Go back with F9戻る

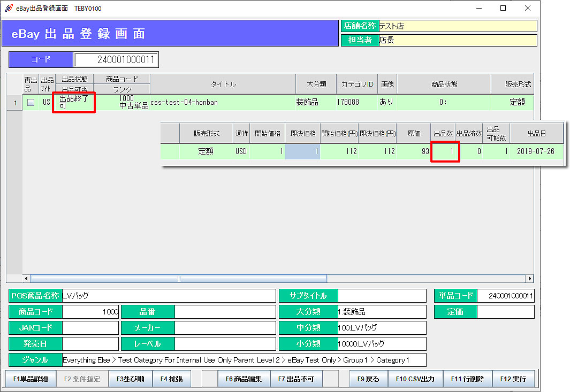(368, 379)
